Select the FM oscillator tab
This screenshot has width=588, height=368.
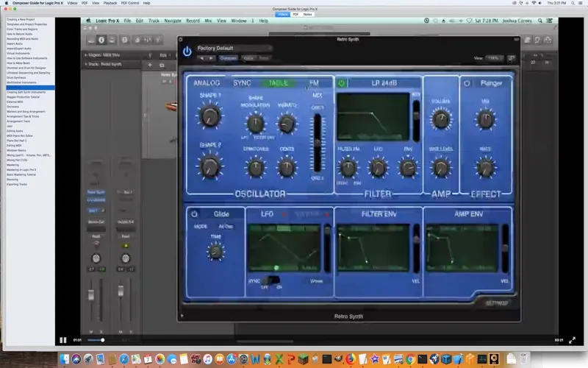point(315,83)
